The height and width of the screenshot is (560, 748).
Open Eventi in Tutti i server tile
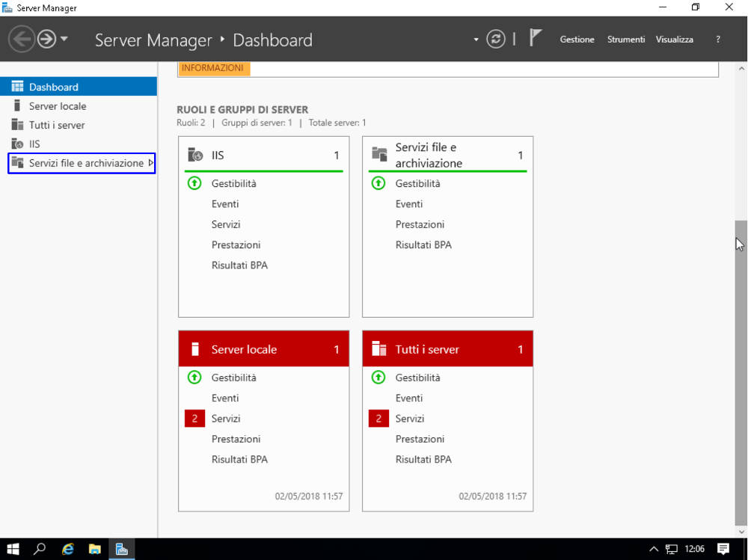(409, 398)
